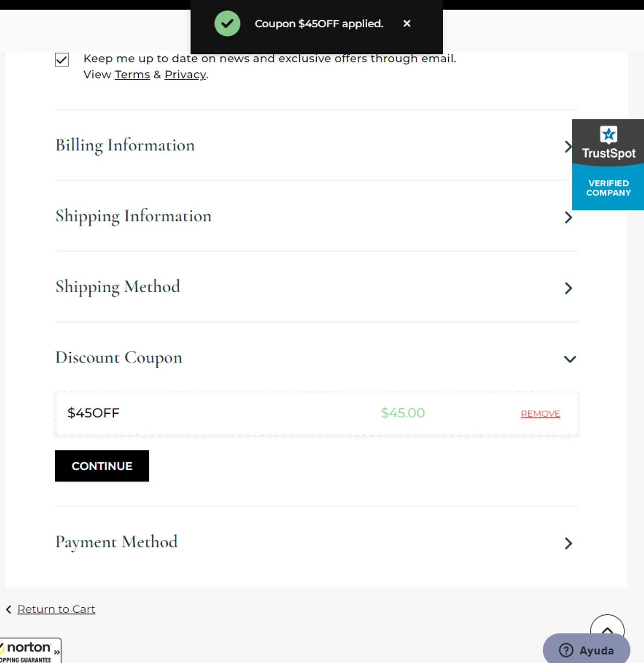Click the $45.00 discount amount
The width and height of the screenshot is (644, 663).
click(403, 413)
